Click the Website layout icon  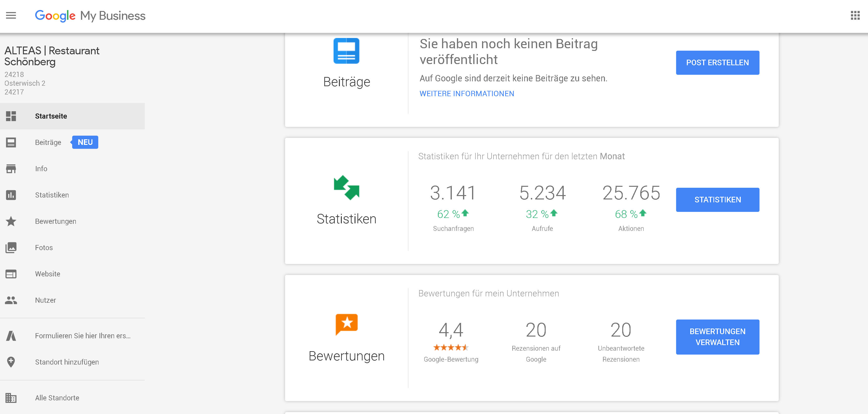11,274
